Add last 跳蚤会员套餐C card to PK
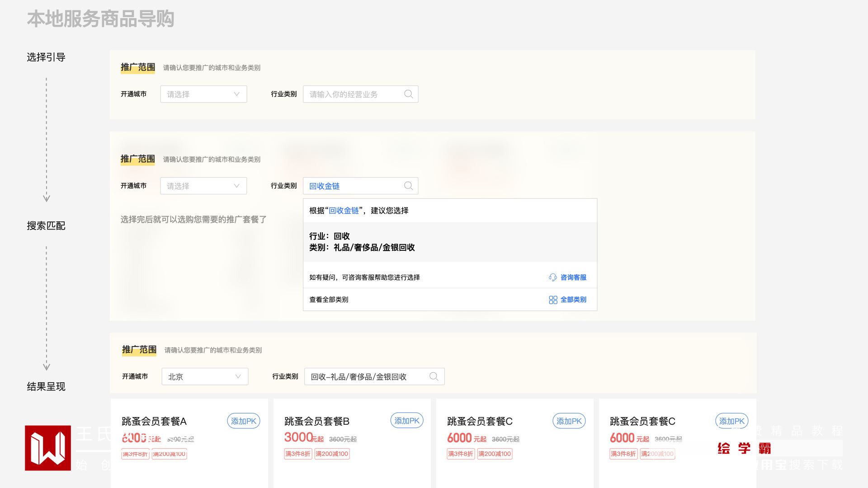 point(731,421)
